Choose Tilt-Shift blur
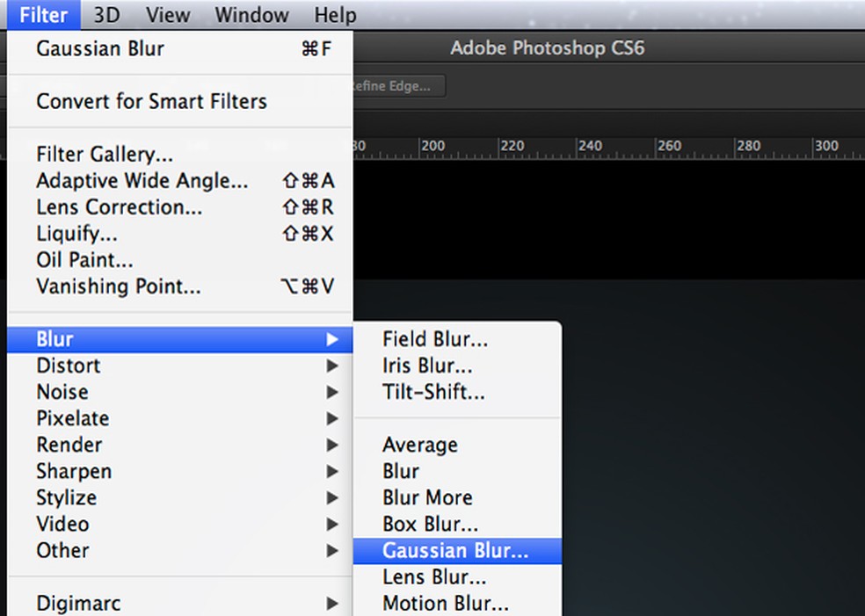 (x=433, y=392)
